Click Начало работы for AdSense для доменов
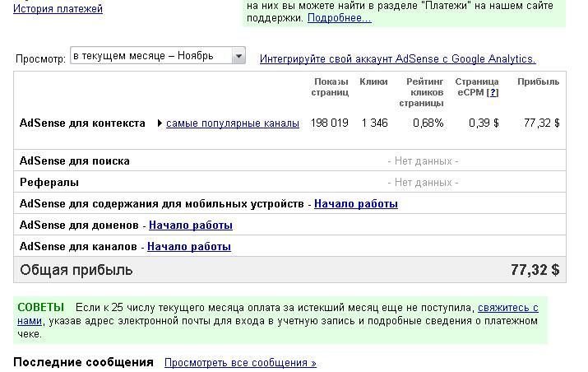Image resolution: width=588 pixels, height=372 pixels. coord(190,225)
